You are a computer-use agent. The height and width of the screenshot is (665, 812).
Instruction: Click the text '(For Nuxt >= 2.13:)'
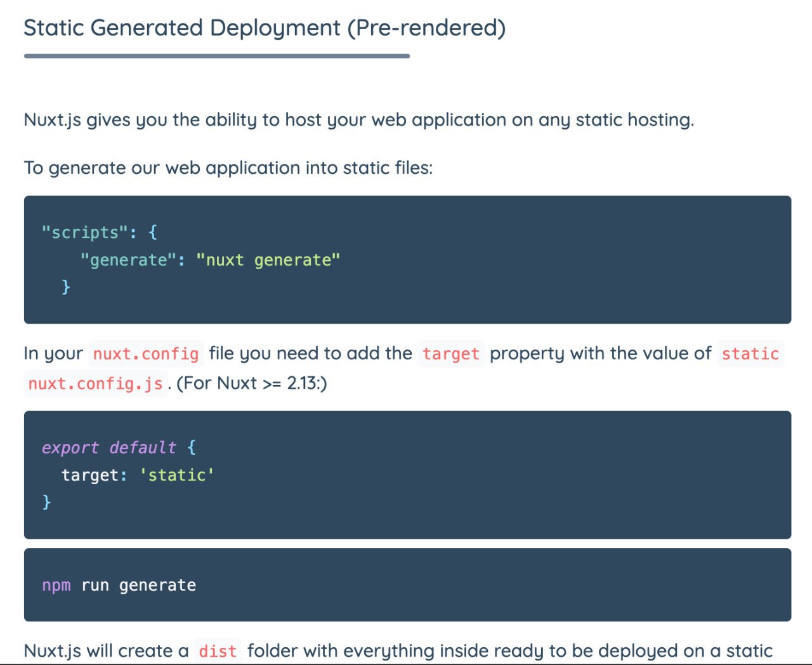coord(252,383)
